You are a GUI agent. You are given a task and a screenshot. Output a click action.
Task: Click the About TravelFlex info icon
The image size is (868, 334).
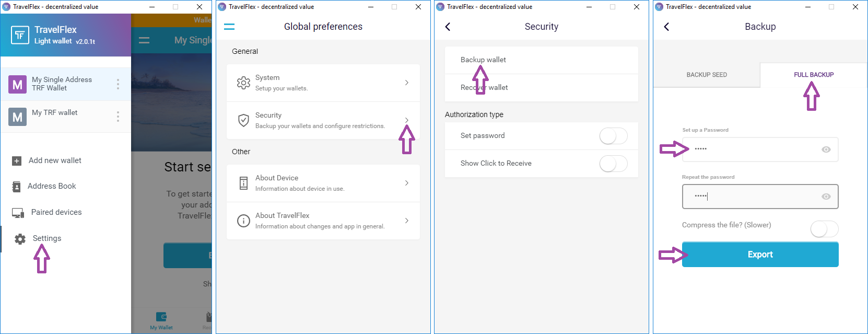[243, 221]
